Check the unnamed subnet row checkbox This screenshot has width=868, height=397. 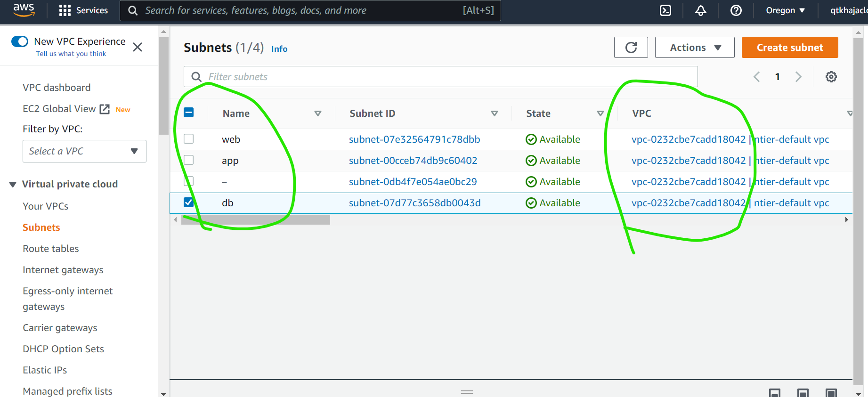[x=189, y=181]
